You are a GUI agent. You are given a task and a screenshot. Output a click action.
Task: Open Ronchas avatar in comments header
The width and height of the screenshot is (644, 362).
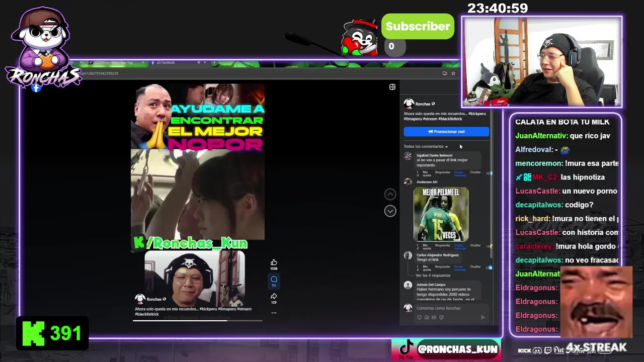click(x=409, y=104)
